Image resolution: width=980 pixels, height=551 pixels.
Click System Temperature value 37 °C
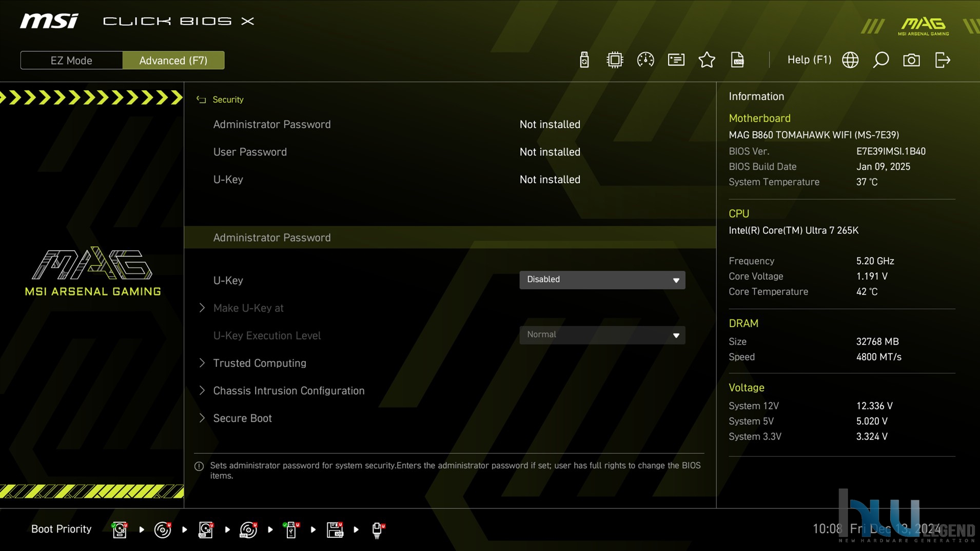point(867,182)
